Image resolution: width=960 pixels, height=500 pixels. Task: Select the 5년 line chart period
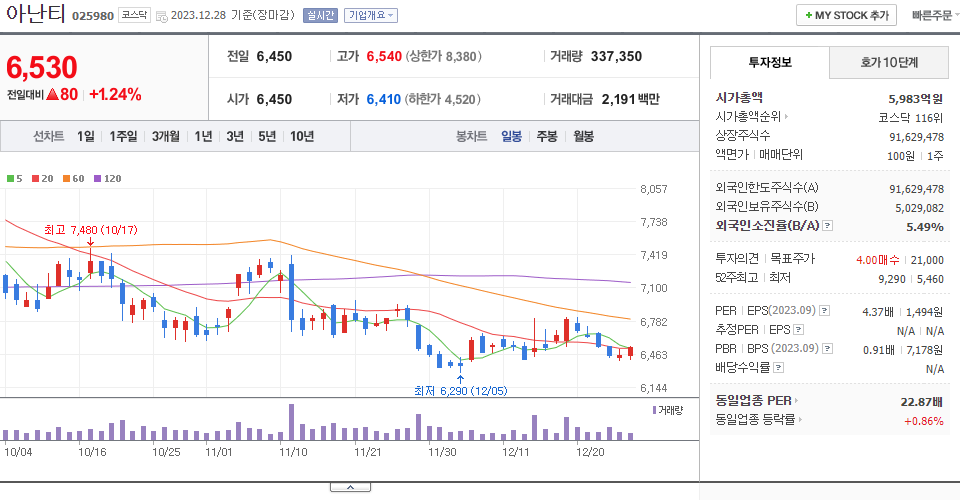click(267, 136)
